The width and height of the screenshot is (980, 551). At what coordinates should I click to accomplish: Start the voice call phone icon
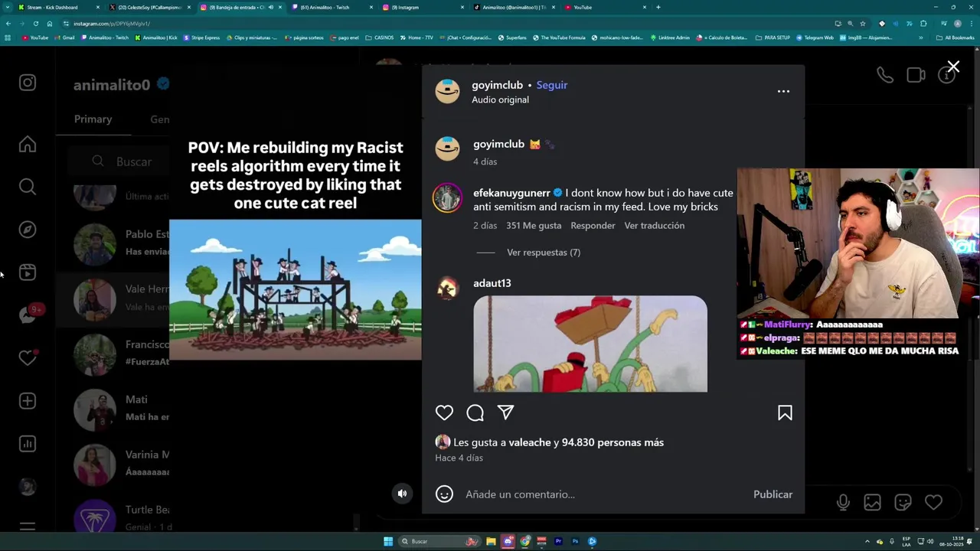[x=885, y=75]
